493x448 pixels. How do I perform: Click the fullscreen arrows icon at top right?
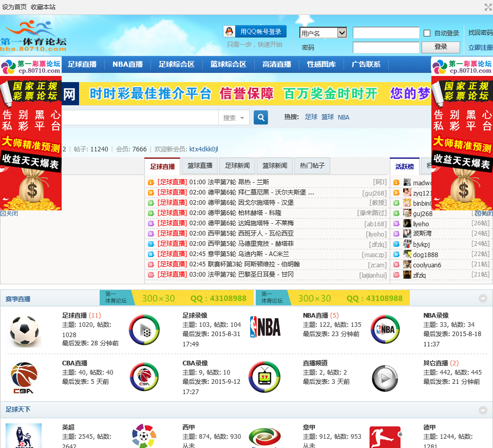[488, 7]
